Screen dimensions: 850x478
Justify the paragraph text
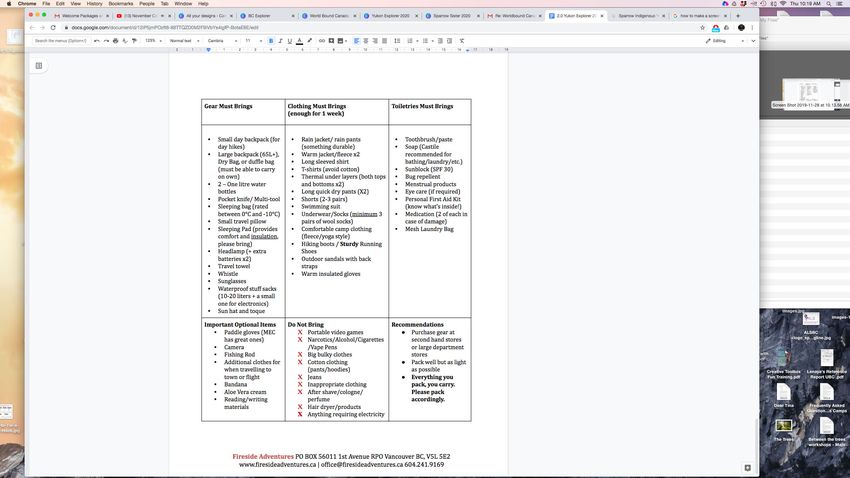(x=384, y=41)
